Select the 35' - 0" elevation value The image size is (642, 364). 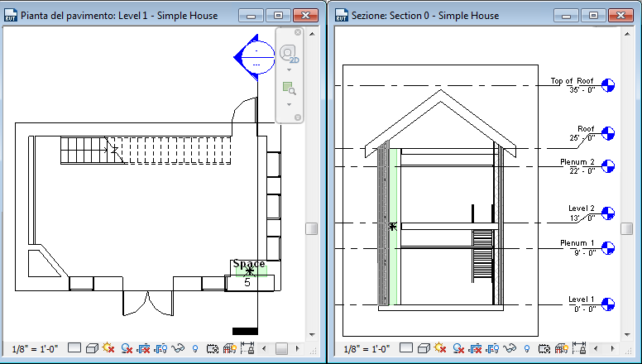pyautogui.click(x=582, y=89)
